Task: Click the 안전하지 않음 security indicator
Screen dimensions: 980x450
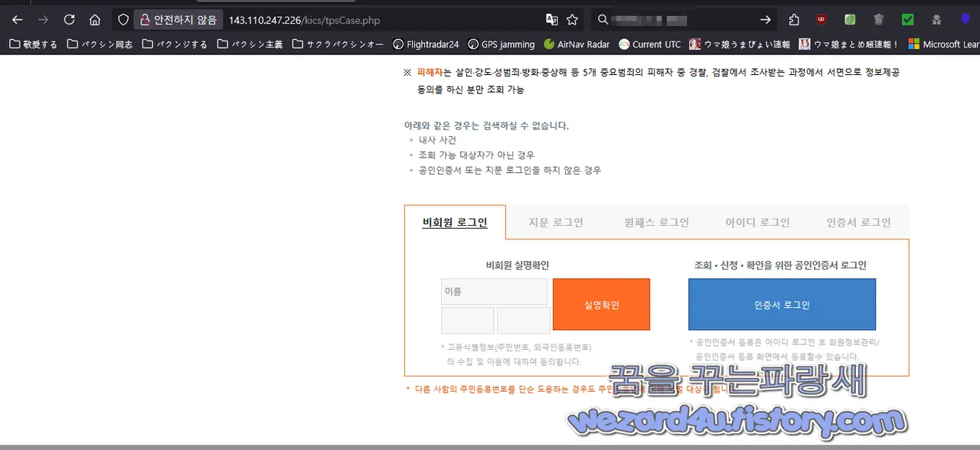Action: coord(178,20)
